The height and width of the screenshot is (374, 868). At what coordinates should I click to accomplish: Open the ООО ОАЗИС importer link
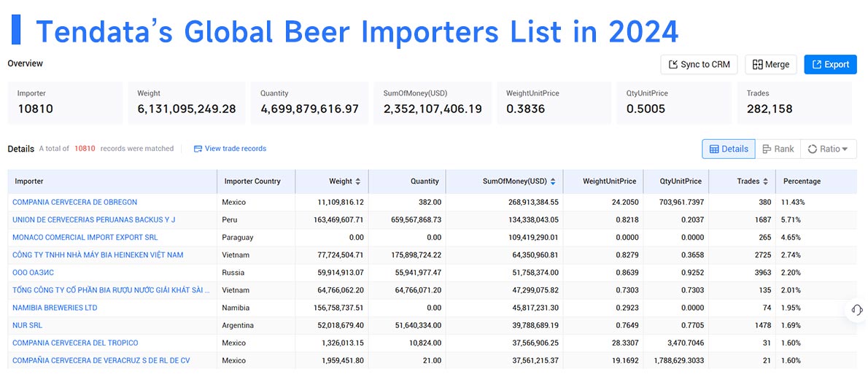[34, 273]
